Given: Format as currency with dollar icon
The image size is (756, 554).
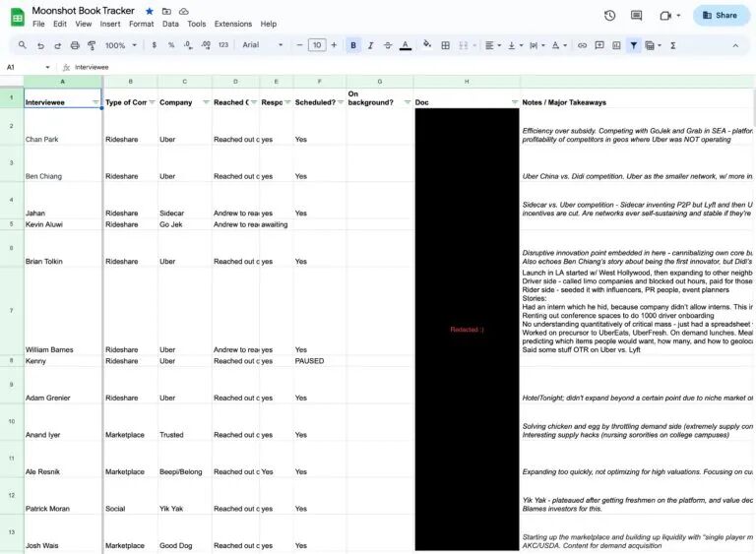Looking at the screenshot, I should click(x=155, y=45).
